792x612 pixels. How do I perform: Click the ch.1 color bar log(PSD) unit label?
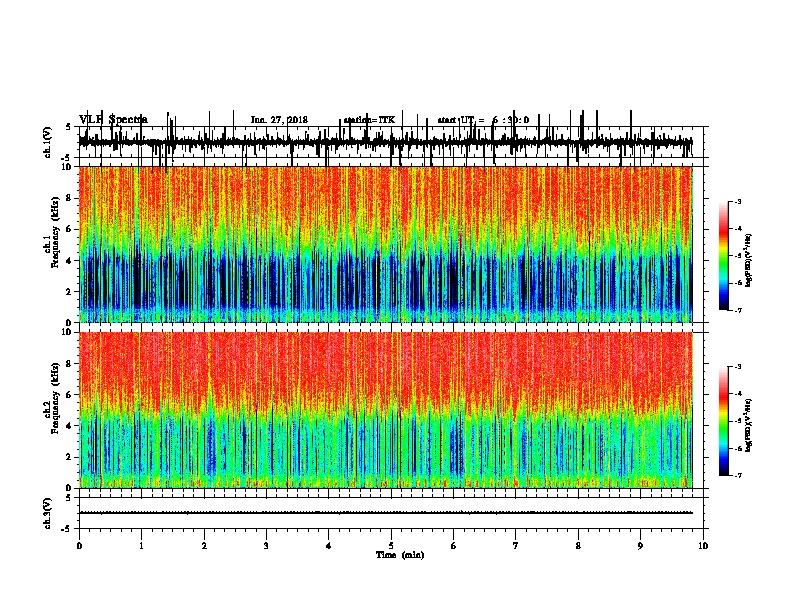coord(749,260)
